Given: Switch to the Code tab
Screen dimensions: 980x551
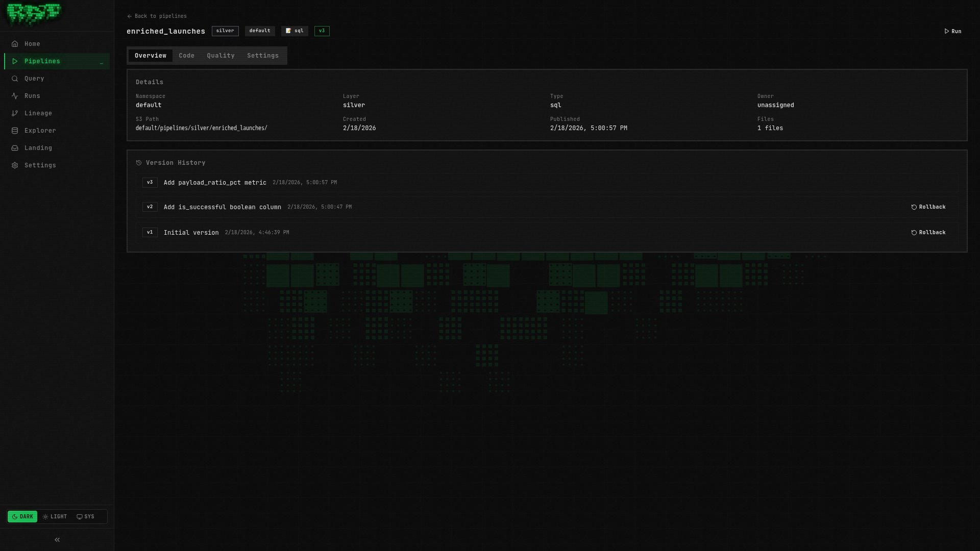Looking at the screenshot, I should (186, 56).
